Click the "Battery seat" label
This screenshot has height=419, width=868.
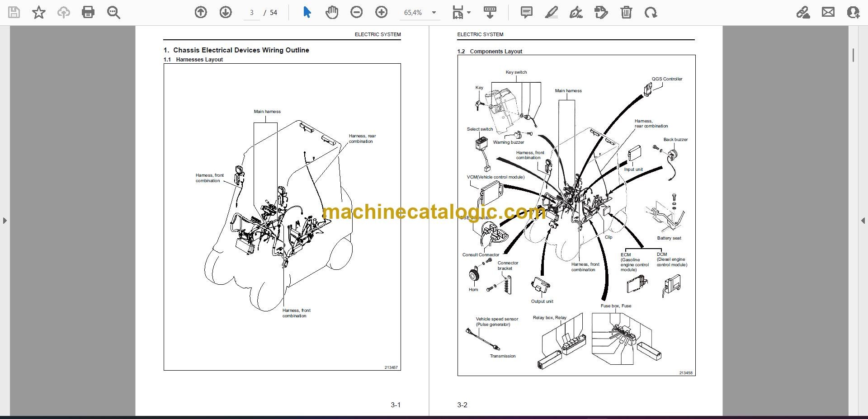(x=669, y=238)
